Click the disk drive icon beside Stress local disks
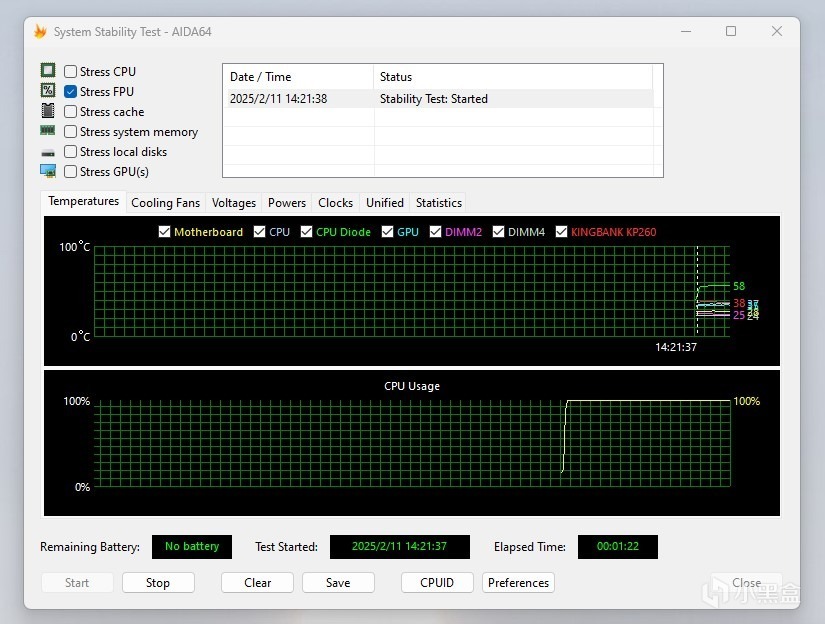 48,153
